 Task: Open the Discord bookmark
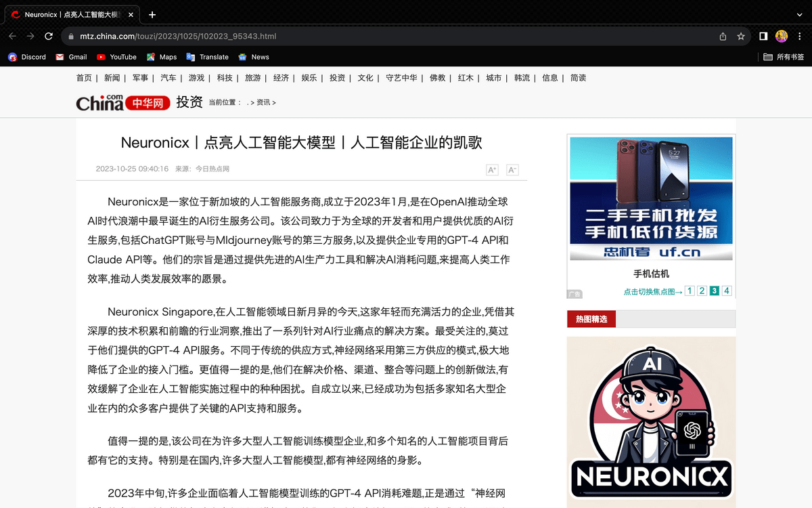click(x=27, y=57)
